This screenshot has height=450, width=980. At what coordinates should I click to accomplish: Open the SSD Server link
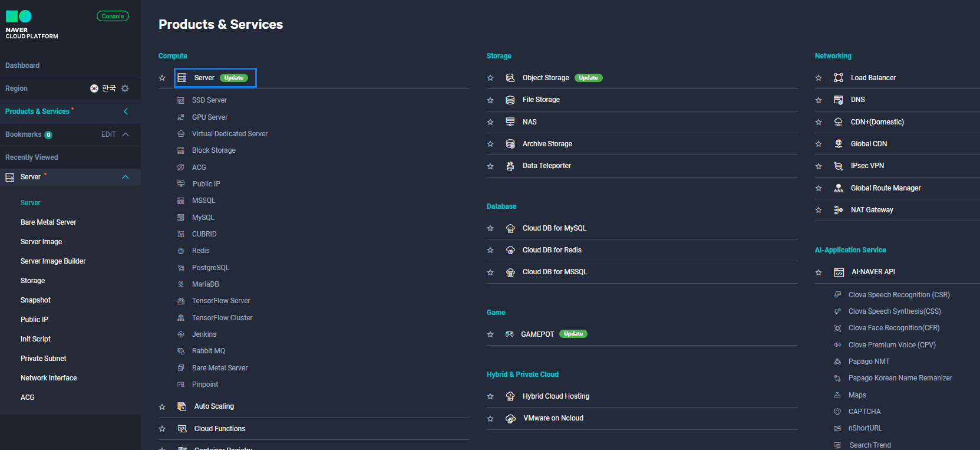[x=209, y=100]
